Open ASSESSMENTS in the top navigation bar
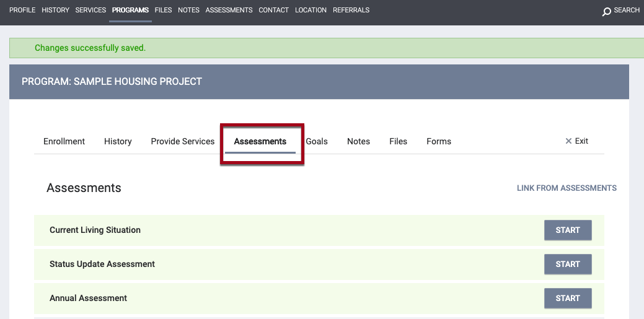Image resolution: width=644 pixels, height=319 pixels. pyautogui.click(x=229, y=10)
